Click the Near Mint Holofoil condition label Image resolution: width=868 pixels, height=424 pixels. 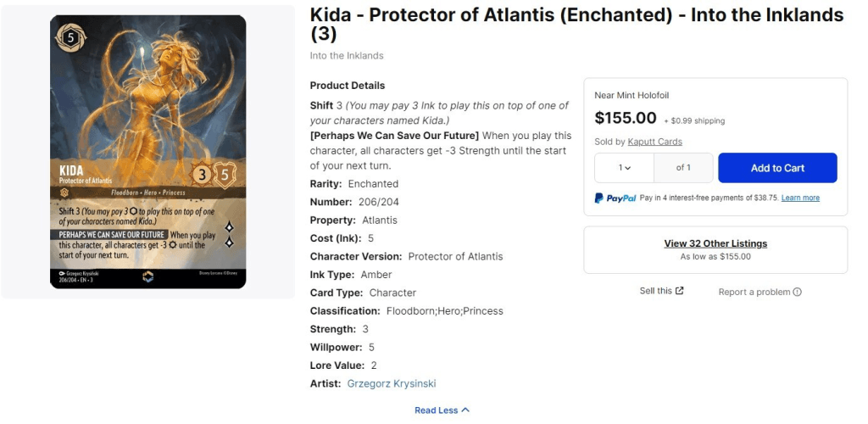632,96
